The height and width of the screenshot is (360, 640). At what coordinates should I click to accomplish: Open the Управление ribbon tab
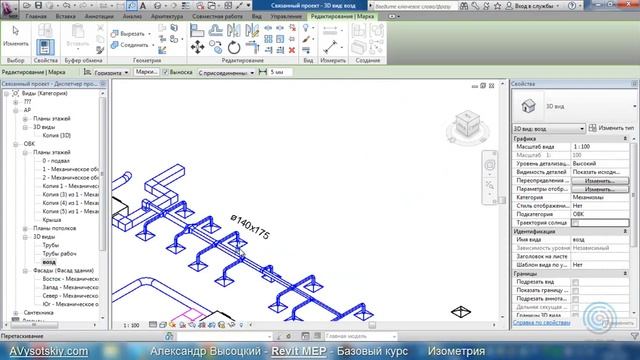click(x=286, y=16)
